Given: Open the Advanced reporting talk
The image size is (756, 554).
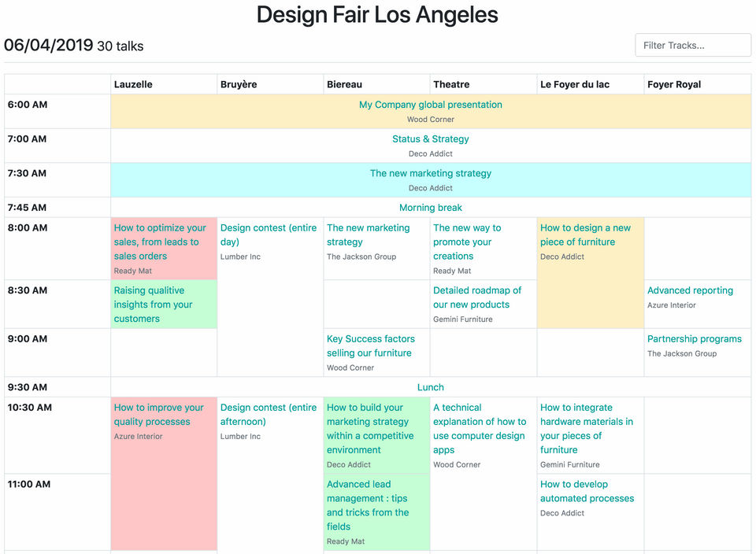Looking at the screenshot, I should click(690, 290).
